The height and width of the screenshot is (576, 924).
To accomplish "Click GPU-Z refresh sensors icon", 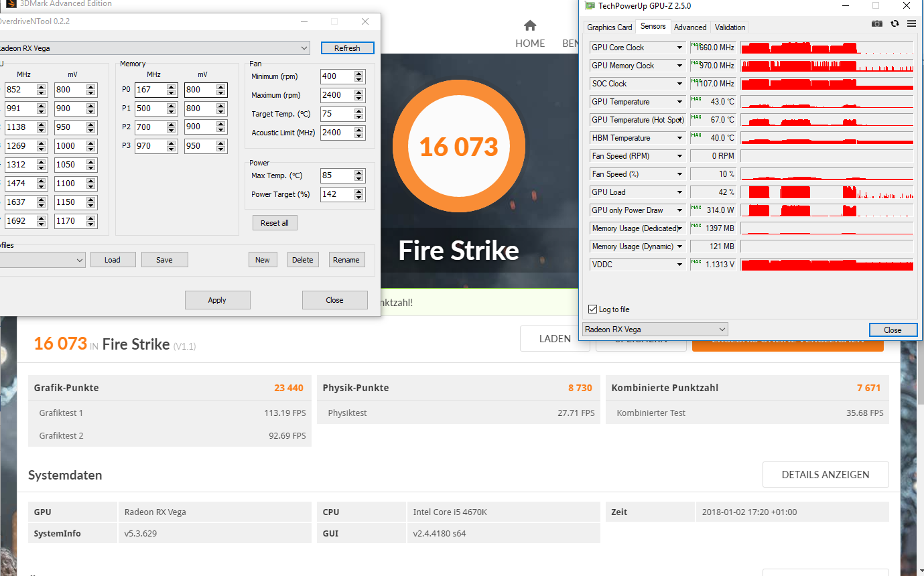I will click(x=895, y=23).
